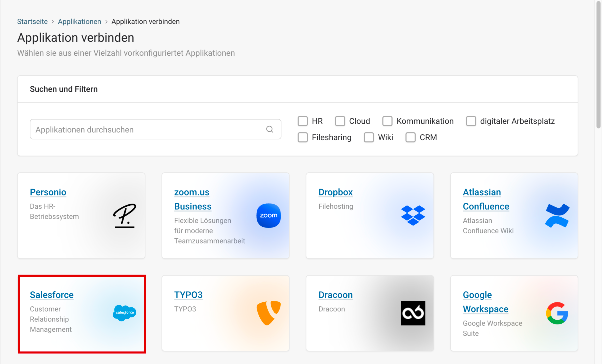
Task: Go to Startseite in the breadcrumb
Action: click(32, 21)
